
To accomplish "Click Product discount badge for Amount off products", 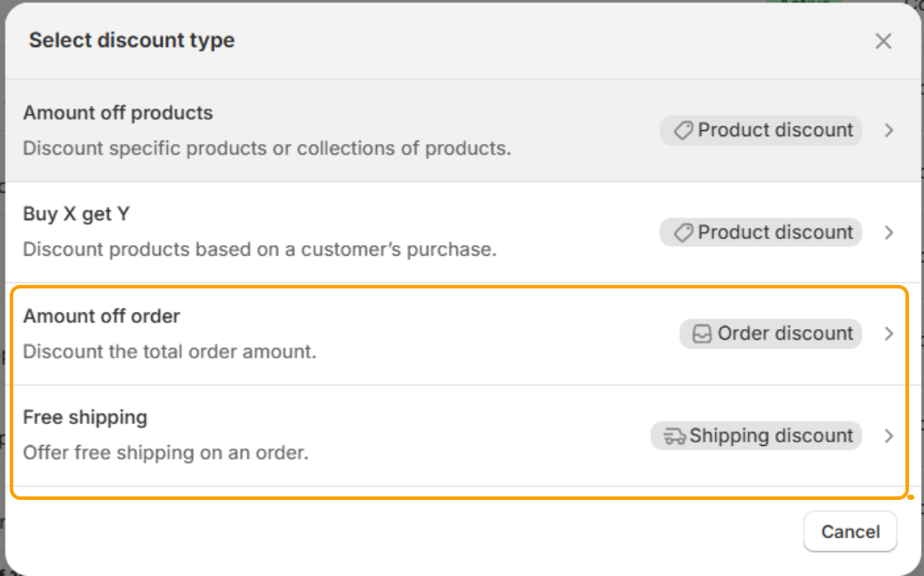I will click(775, 131).
